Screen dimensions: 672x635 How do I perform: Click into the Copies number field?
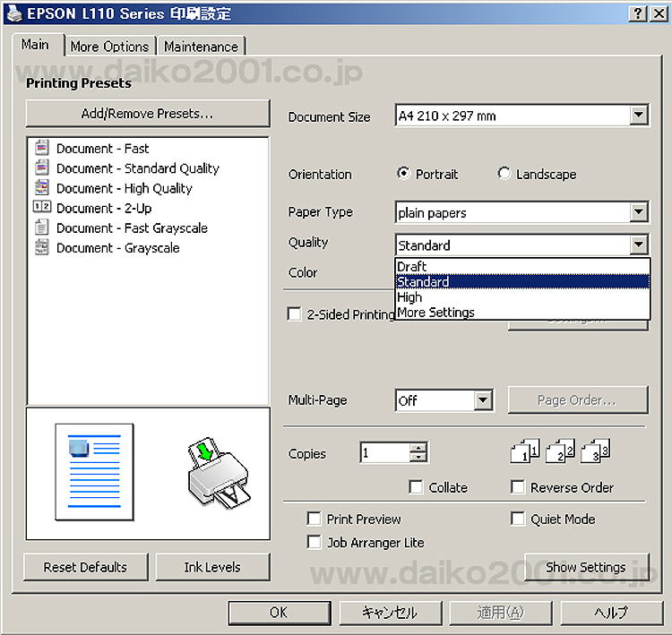[385, 452]
